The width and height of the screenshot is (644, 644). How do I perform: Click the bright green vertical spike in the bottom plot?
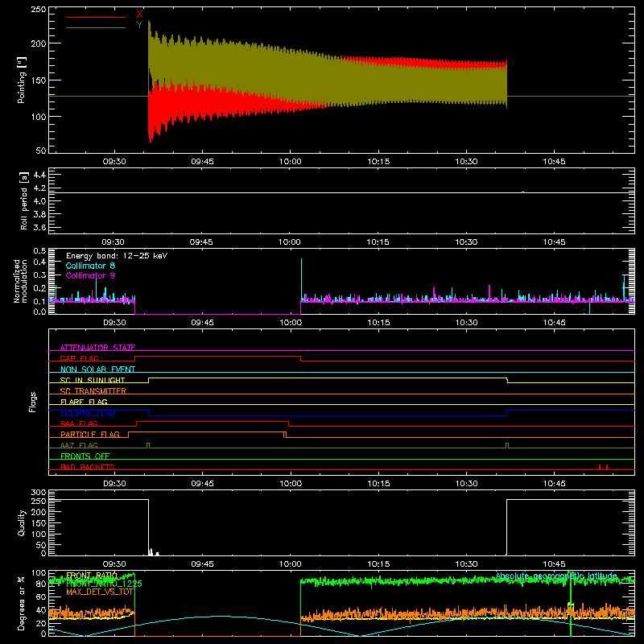[571, 603]
